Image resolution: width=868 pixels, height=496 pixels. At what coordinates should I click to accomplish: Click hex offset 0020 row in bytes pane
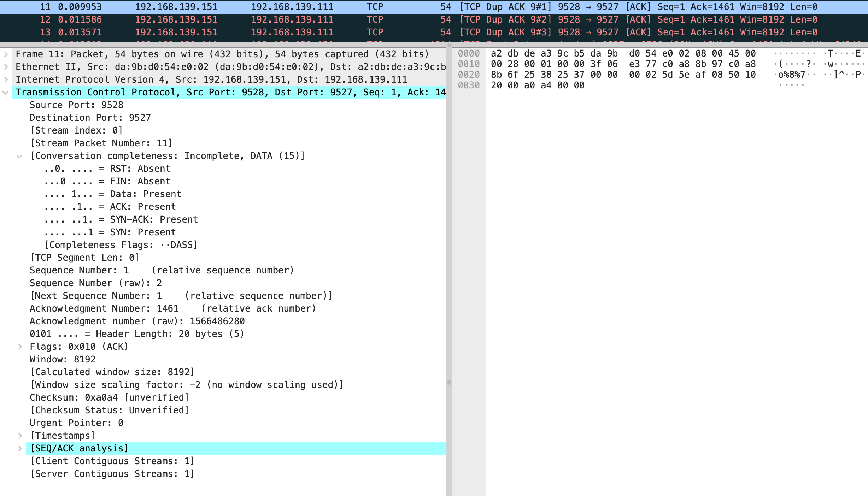tap(469, 75)
